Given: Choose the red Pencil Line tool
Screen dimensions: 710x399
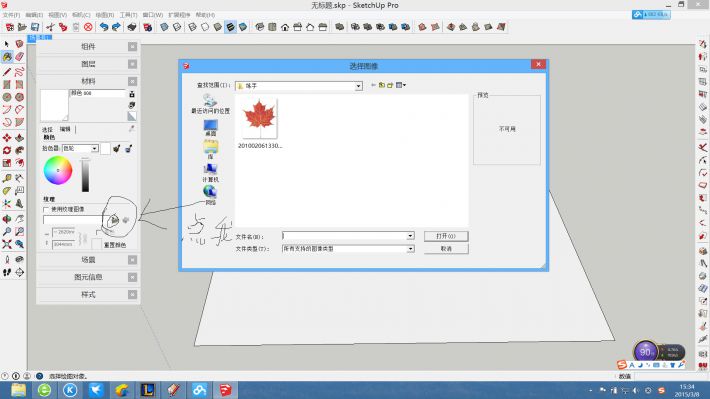Looking at the screenshot, I should click(7, 72).
